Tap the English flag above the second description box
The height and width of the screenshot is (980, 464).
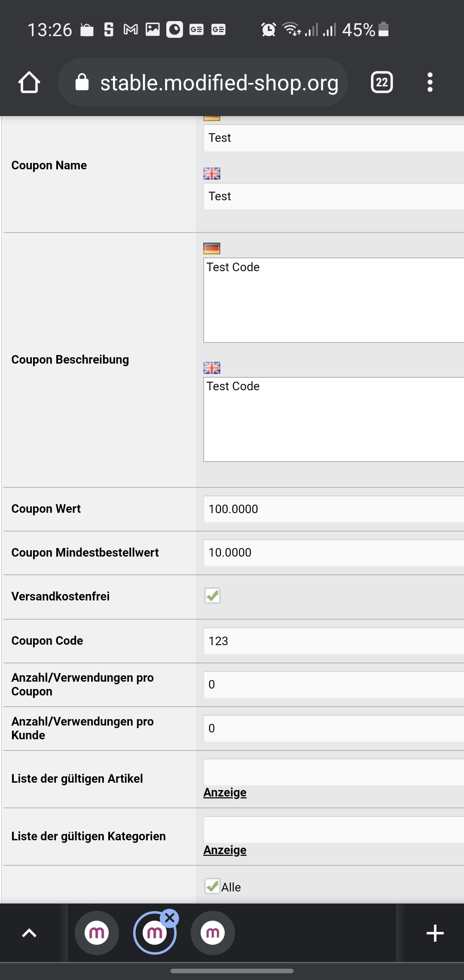coord(212,367)
